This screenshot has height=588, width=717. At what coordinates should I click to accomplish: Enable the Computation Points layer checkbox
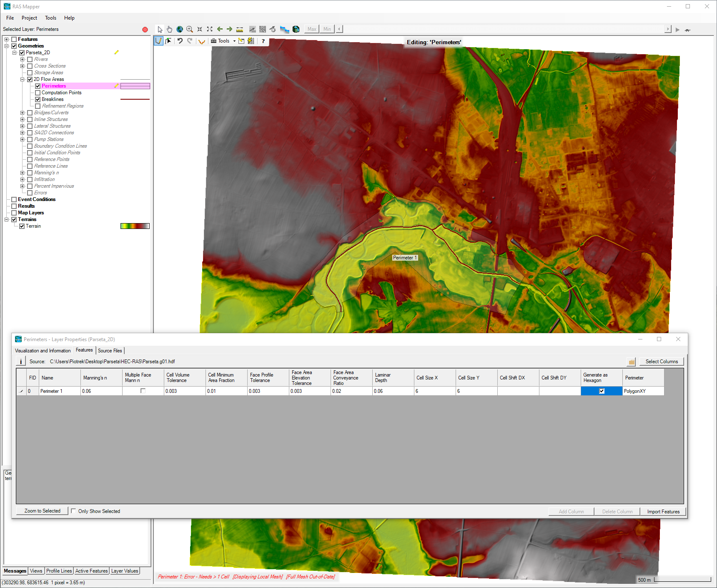[x=38, y=93]
